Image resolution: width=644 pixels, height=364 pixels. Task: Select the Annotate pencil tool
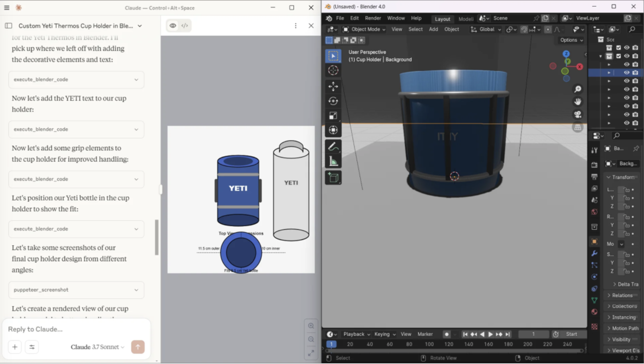tap(333, 146)
